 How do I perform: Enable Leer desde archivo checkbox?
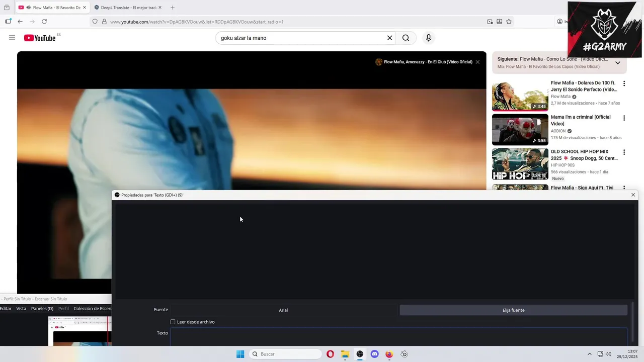(x=173, y=322)
